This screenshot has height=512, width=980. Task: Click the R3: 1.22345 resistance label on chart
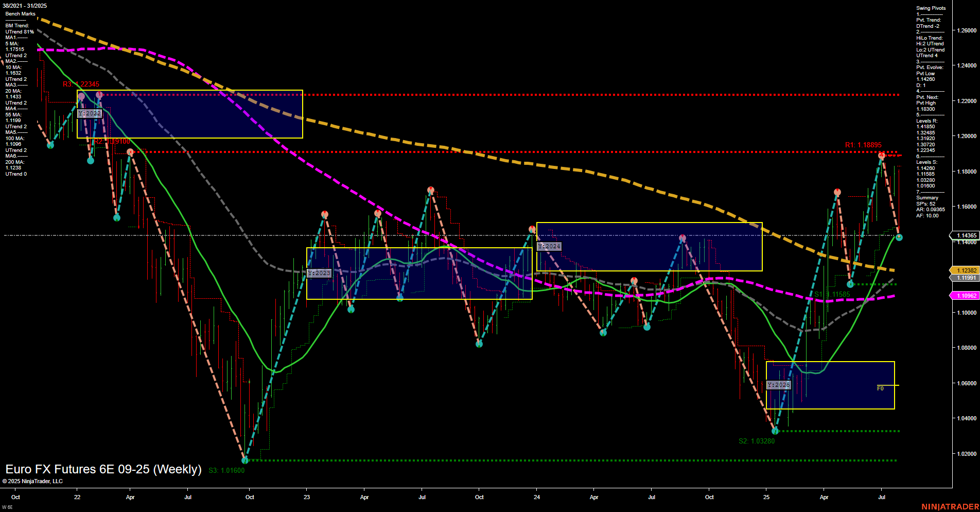81,84
